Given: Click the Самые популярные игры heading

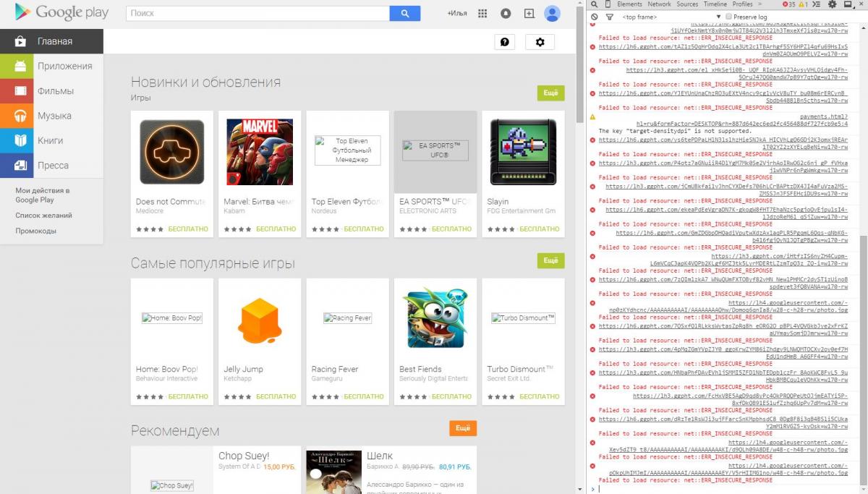Looking at the screenshot, I should click(213, 263).
